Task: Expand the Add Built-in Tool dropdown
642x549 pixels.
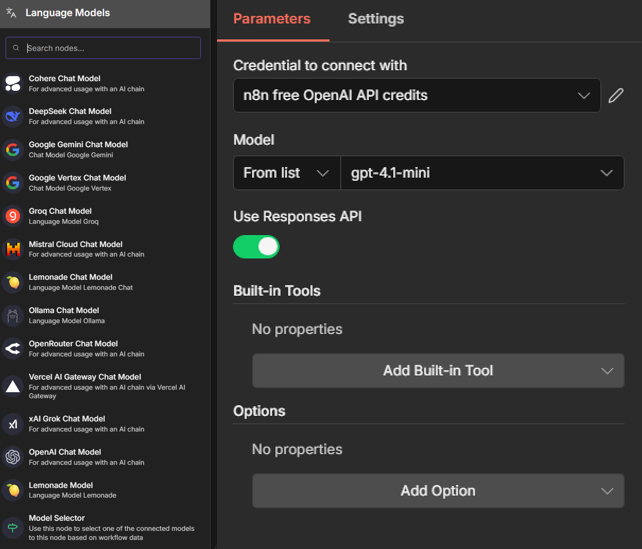Action: tap(438, 371)
